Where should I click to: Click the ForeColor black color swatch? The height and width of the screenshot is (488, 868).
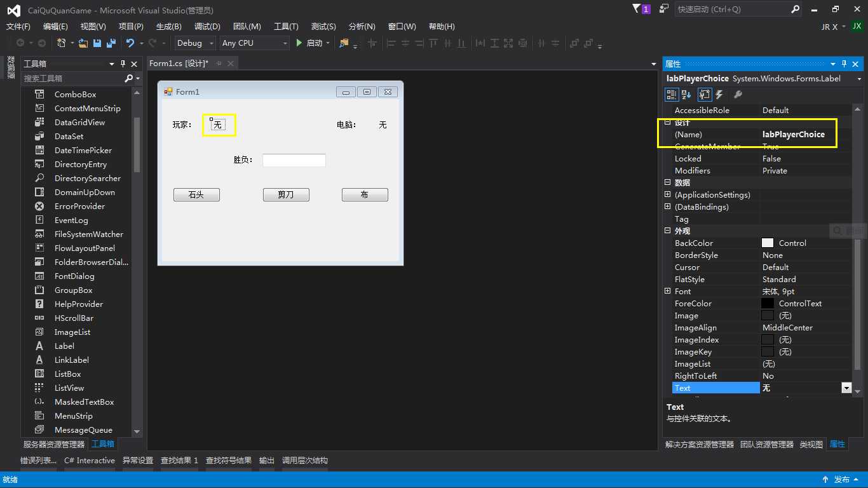coord(768,303)
